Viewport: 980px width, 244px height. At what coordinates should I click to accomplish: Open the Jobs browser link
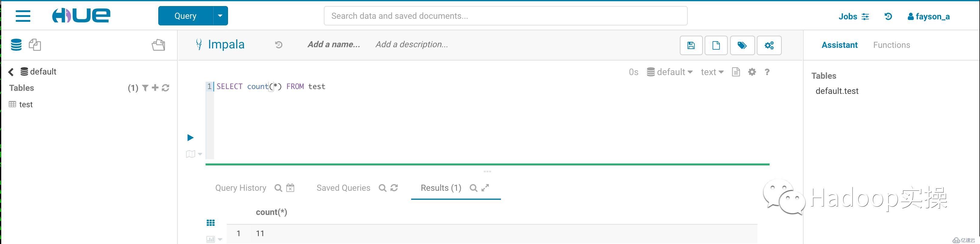(853, 16)
